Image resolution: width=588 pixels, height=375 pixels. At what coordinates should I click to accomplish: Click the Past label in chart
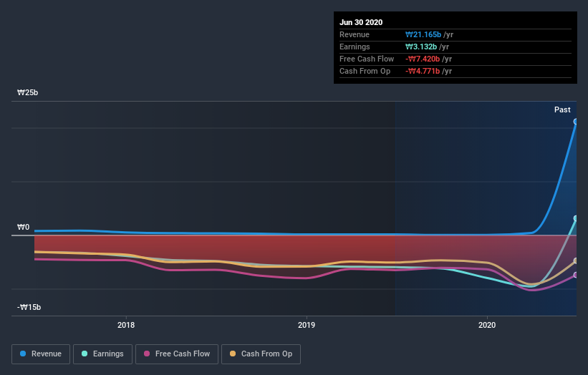(x=562, y=109)
